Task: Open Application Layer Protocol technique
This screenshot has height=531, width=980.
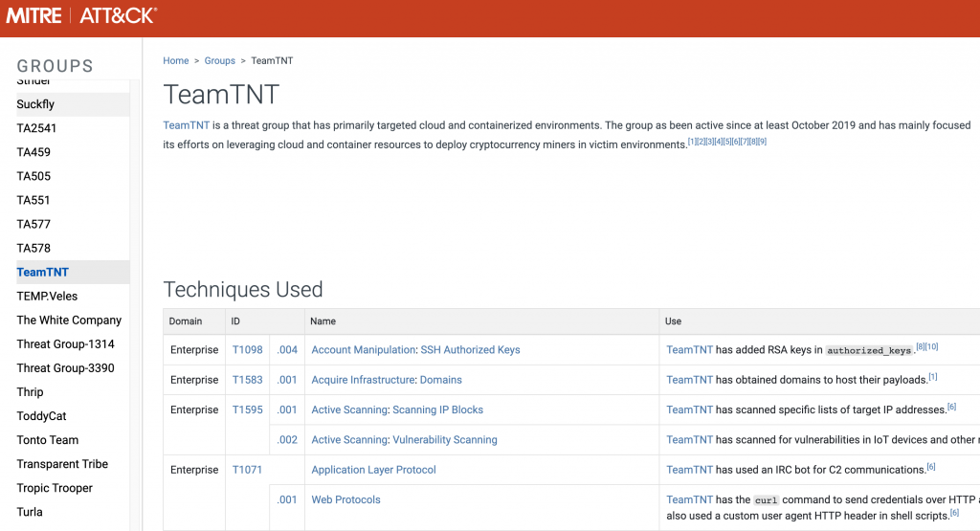Action: pos(373,470)
